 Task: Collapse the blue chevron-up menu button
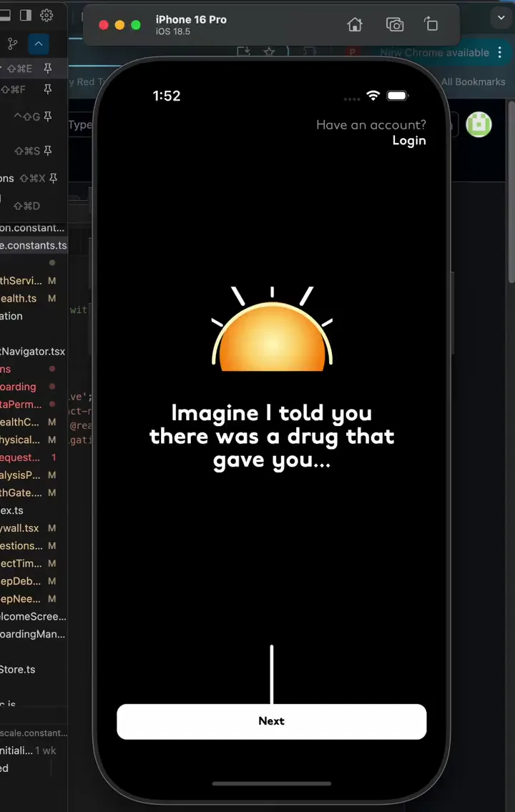click(39, 44)
